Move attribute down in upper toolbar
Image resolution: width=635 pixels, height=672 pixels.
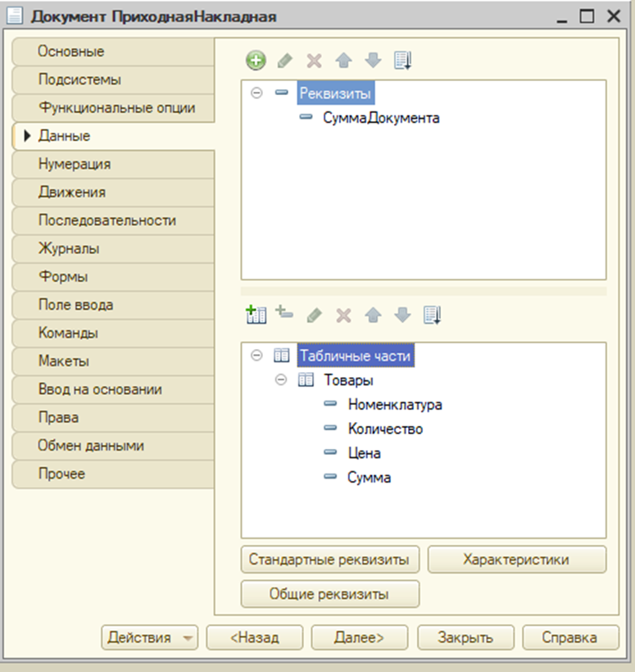[373, 61]
